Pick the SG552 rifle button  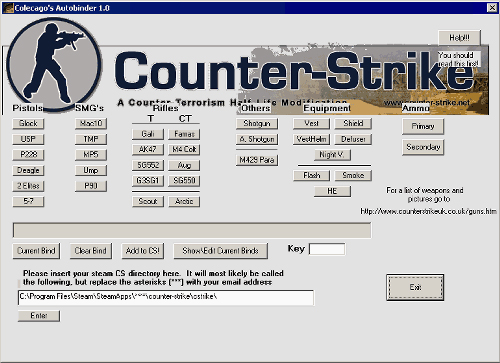click(x=148, y=165)
